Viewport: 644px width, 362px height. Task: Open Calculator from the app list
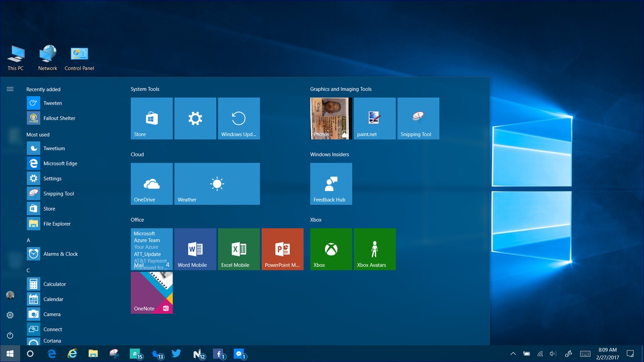pyautogui.click(x=70, y=284)
